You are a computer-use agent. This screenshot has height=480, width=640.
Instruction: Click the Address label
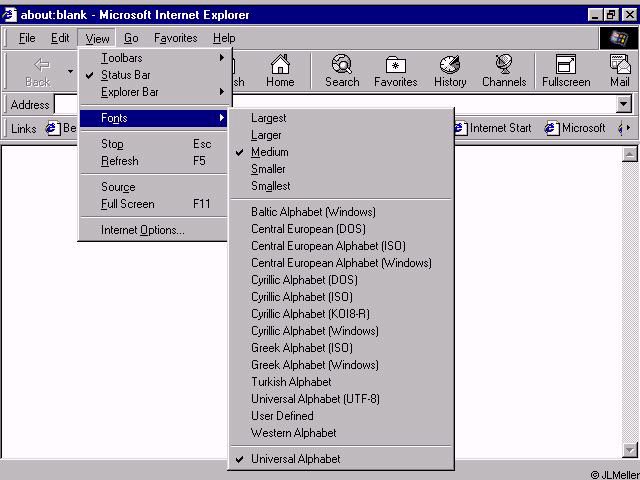[x=30, y=105]
